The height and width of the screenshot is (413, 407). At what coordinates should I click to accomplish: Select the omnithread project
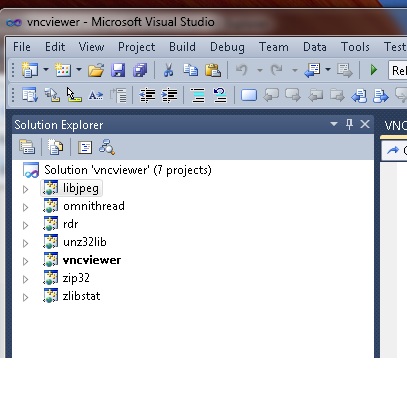pos(94,206)
